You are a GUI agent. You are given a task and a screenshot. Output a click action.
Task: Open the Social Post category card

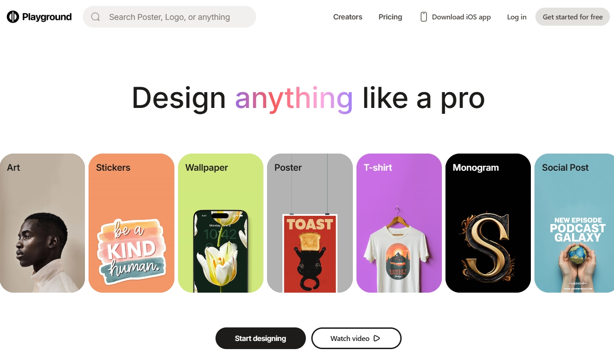tap(574, 223)
